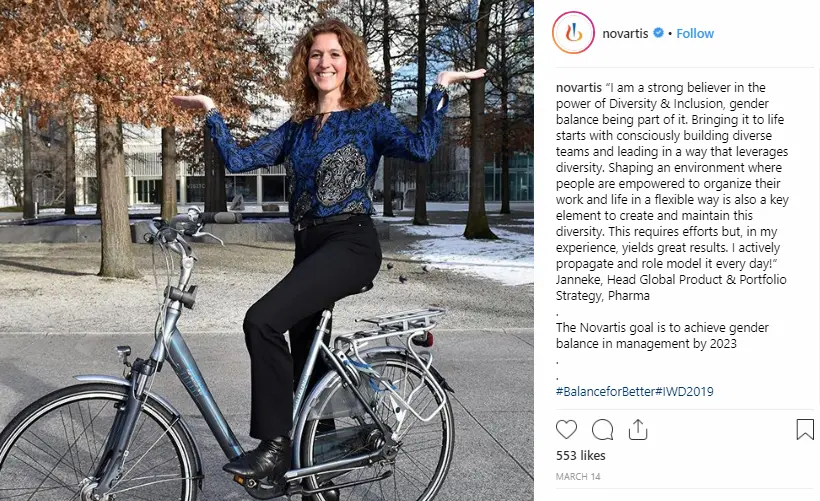
Task: Like the post with the heart icon
Action: click(x=566, y=429)
